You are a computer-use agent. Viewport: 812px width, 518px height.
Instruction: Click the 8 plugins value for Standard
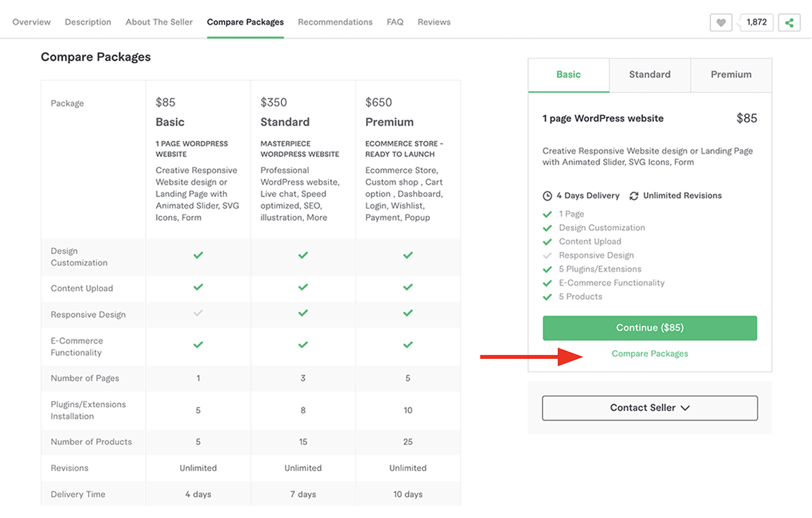tap(303, 410)
